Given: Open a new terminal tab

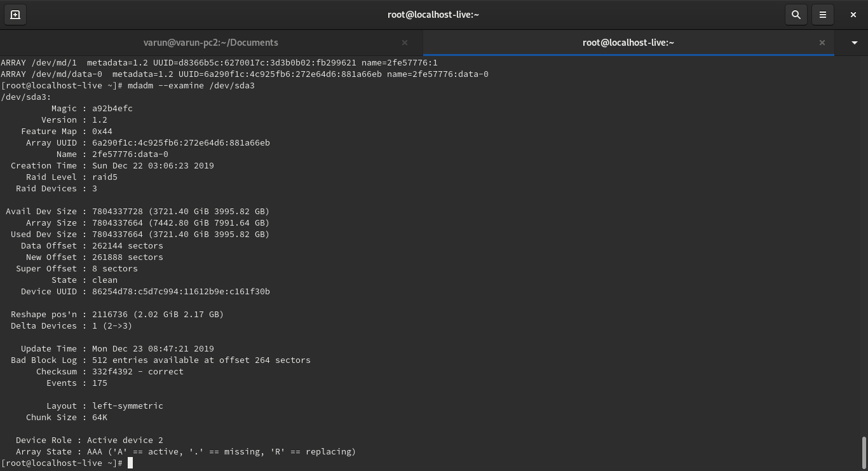Looking at the screenshot, I should (15, 15).
